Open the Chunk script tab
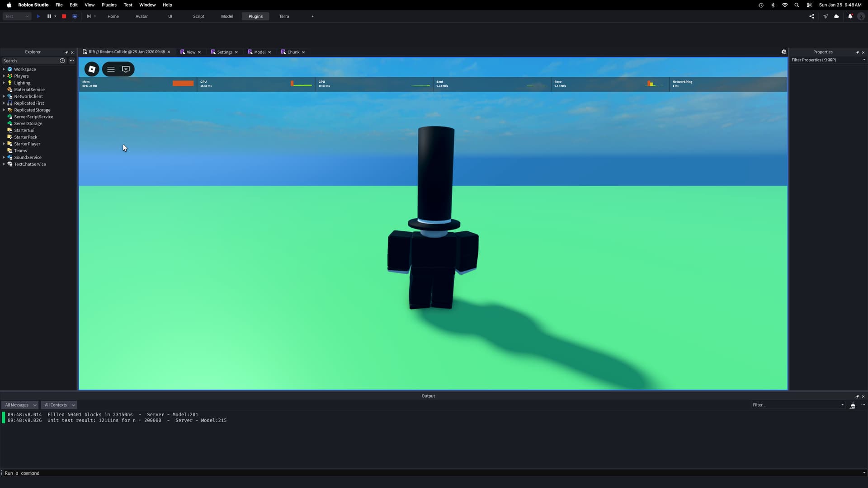This screenshot has height=488, width=868. tap(293, 52)
